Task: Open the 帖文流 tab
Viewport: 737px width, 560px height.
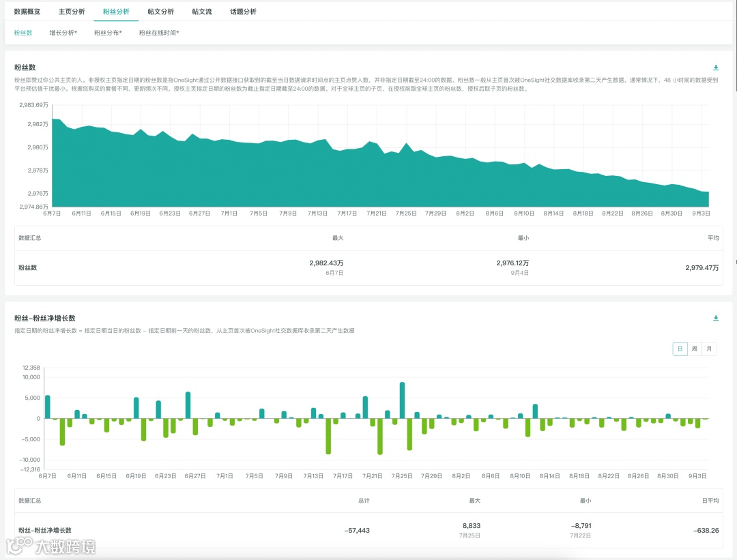Action: pyautogui.click(x=202, y=12)
